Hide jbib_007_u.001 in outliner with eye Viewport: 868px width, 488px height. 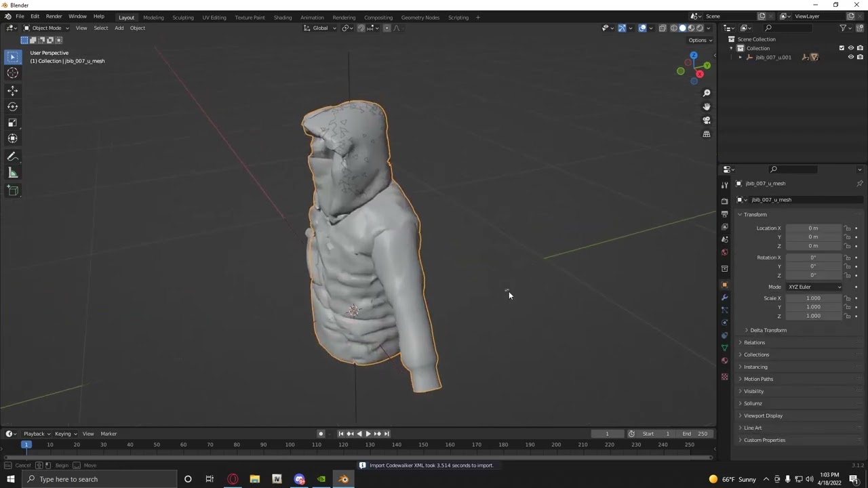tap(851, 57)
